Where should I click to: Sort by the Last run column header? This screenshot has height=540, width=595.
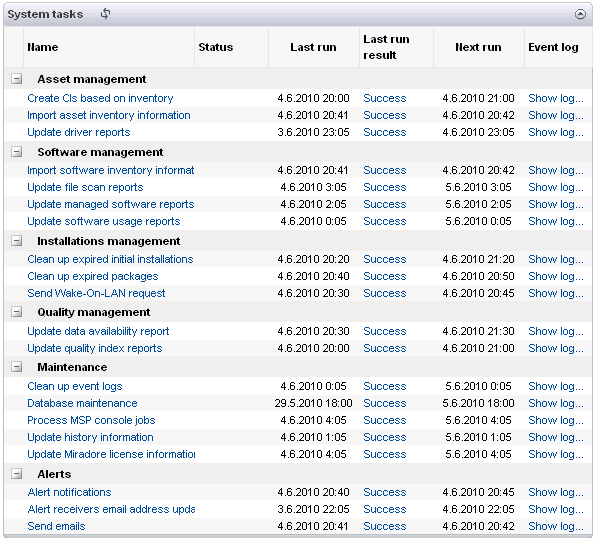313,47
